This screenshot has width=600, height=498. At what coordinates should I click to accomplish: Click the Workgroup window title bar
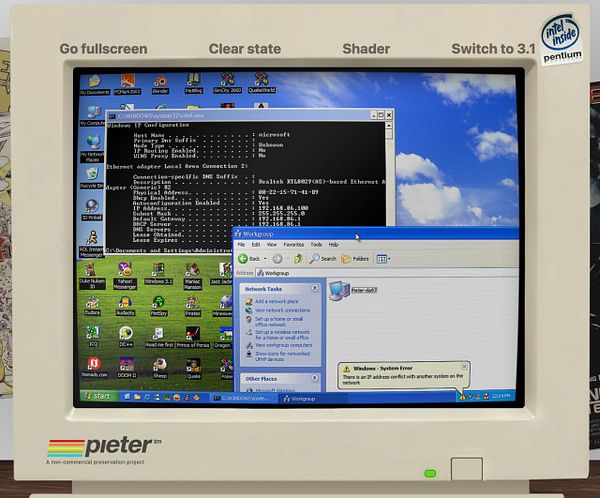tap(375, 233)
